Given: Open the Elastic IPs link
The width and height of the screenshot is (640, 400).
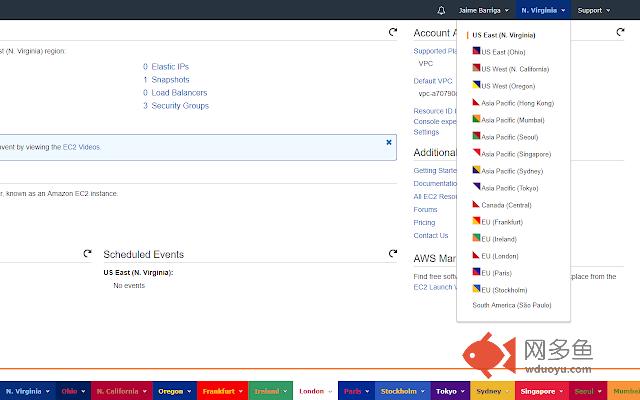Looking at the screenshot, I should coord(170,67).
